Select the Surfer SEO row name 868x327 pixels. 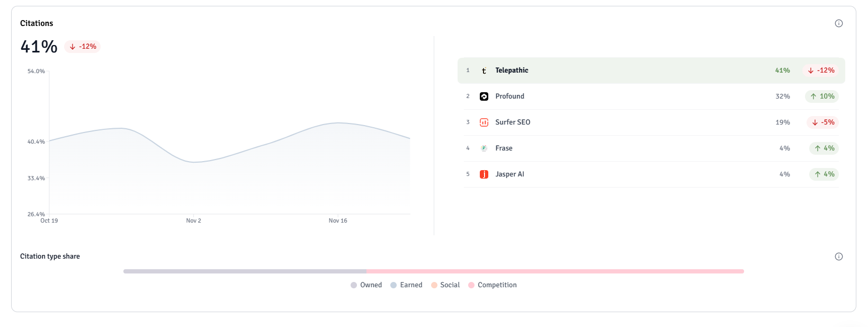(x=513, y=122)
